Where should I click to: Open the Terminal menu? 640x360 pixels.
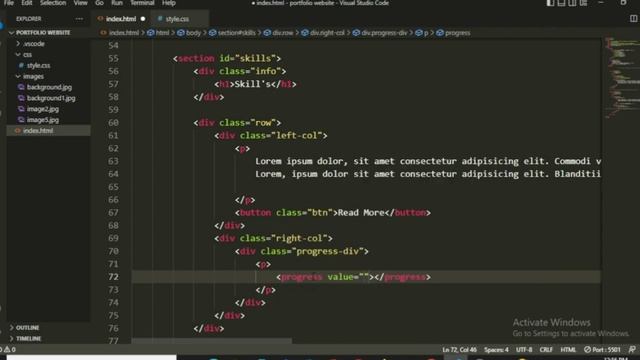pyautogui.click(x=142, y=3)
